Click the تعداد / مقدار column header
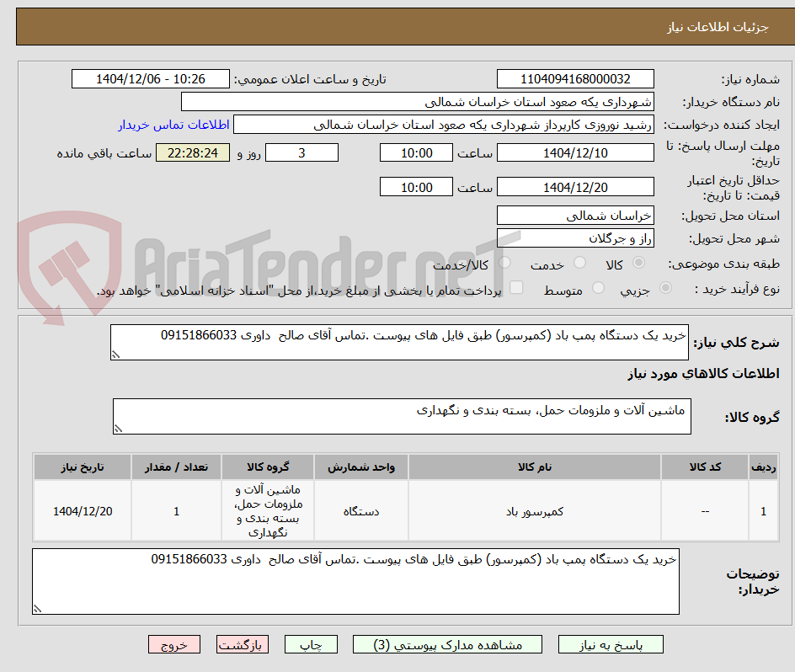The image size is (795, 672). point(177,467)
